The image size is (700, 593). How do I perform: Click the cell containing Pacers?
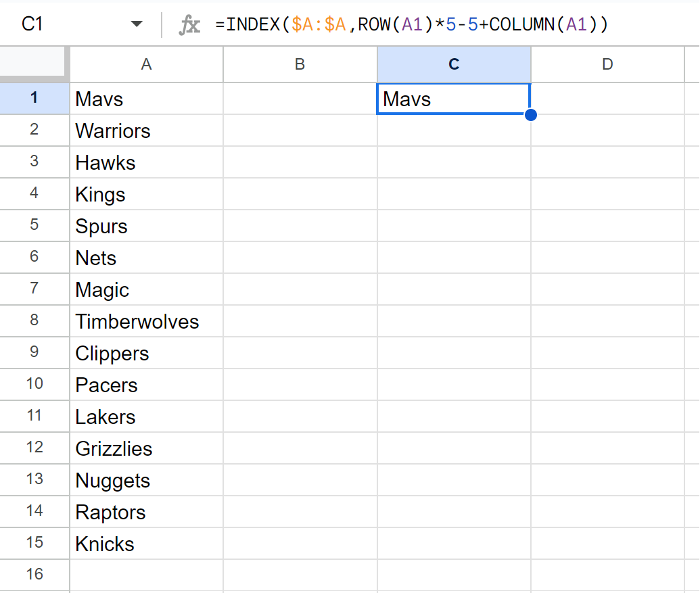pyautogui.click(x=147, y=384)
